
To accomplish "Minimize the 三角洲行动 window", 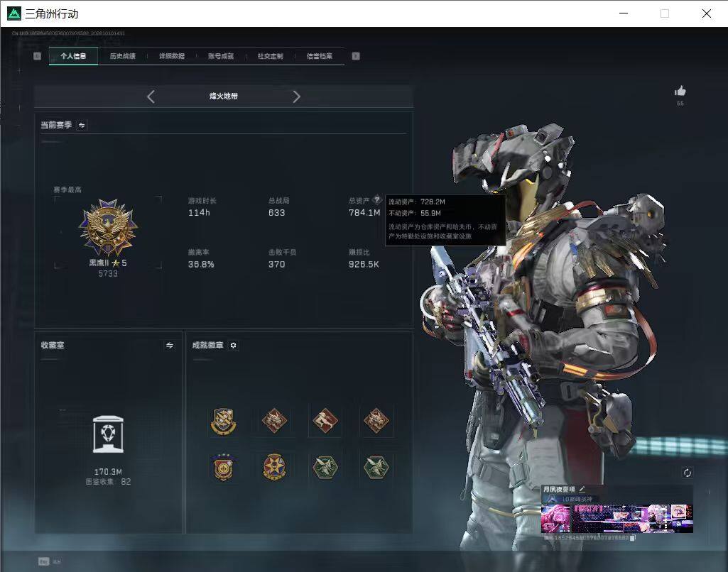I will pyautogui.click(x=624, y=13).
